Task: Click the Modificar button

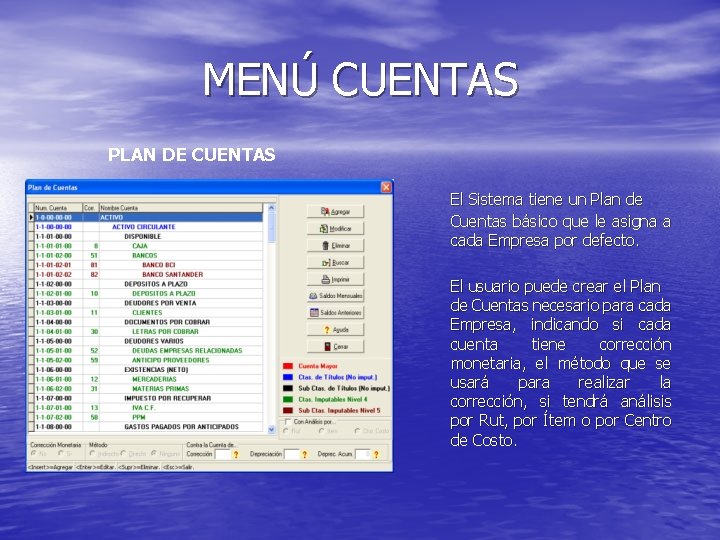Action: tap(335, 229)
